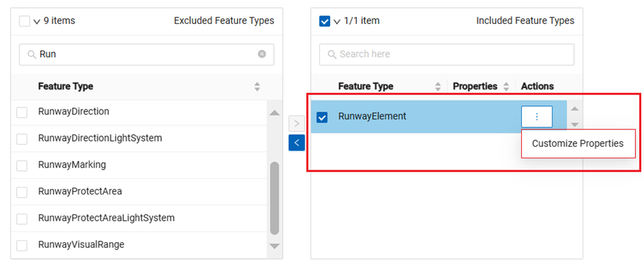Click the RunwayMarking row text
Image resolution: width=644 pixels, height=273 pixels.
click(72, 165)
